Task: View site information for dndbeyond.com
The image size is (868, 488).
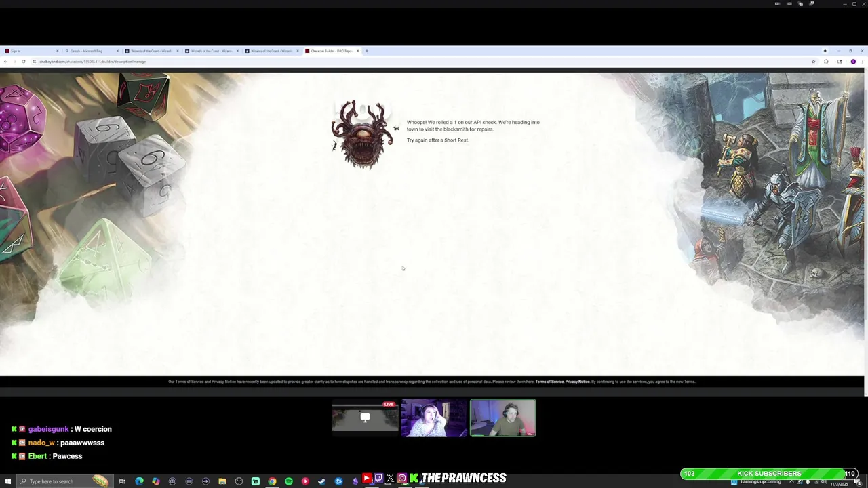Action: 34,62
